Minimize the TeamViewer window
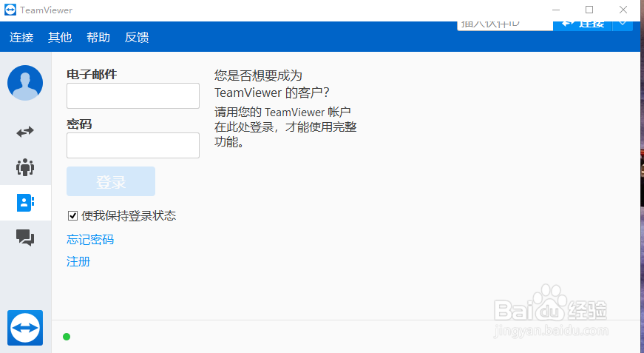This screenshot has height=353, width=644. [556, 10]
